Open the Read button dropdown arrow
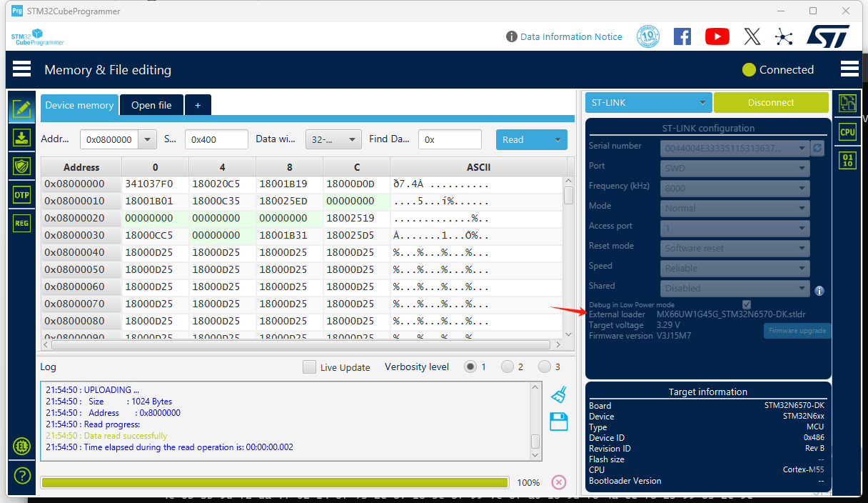Viewport: 868px width, 503px height. (557, 140)
